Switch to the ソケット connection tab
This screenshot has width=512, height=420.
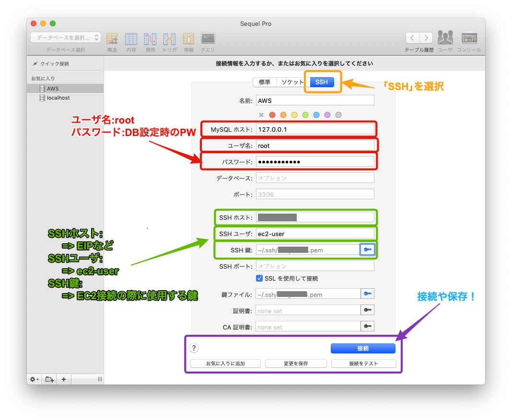coord(292,82)
